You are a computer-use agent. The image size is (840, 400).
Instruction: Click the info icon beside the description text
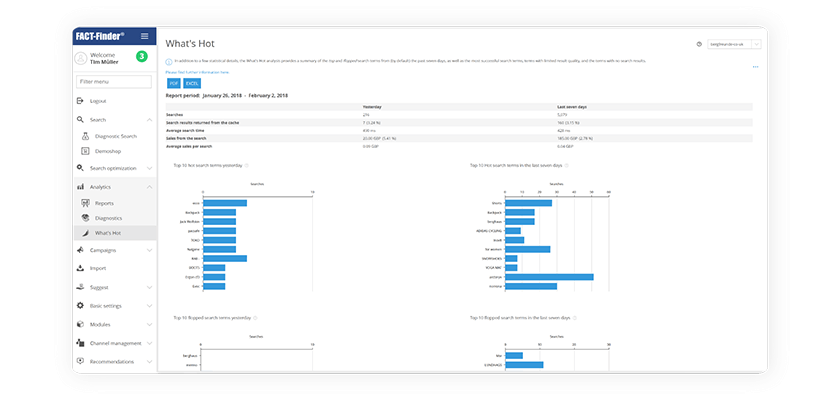pyautogui.click(x=169, y=62)
